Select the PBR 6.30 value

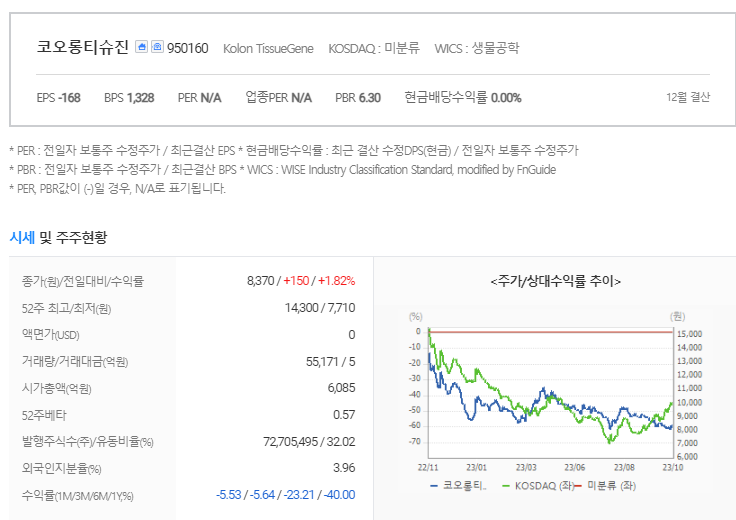358,98
